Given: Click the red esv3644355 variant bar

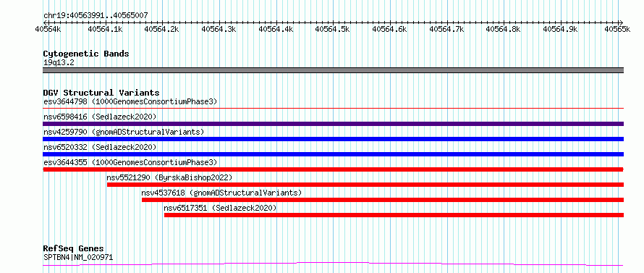Looking at the screenshot, I should coord(333,169).
